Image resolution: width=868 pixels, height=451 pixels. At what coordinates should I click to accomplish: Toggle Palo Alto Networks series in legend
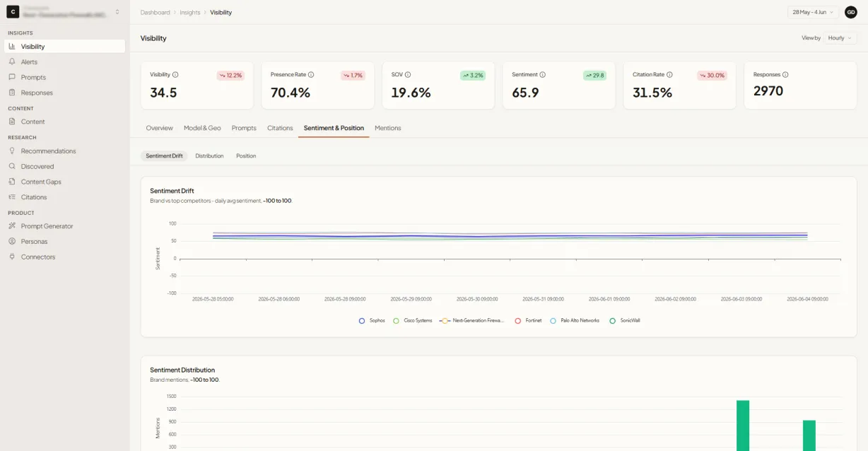coord(575,320)
